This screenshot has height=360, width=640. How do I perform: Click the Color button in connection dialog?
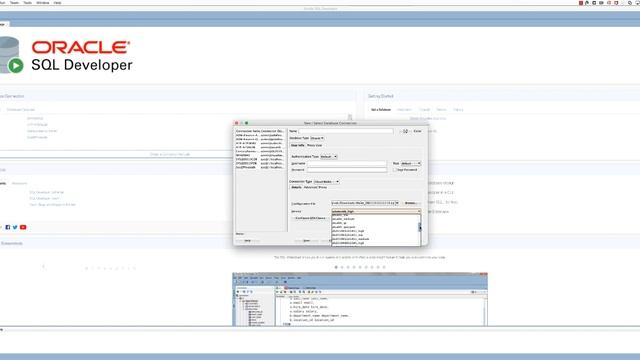tap(417, 131)
